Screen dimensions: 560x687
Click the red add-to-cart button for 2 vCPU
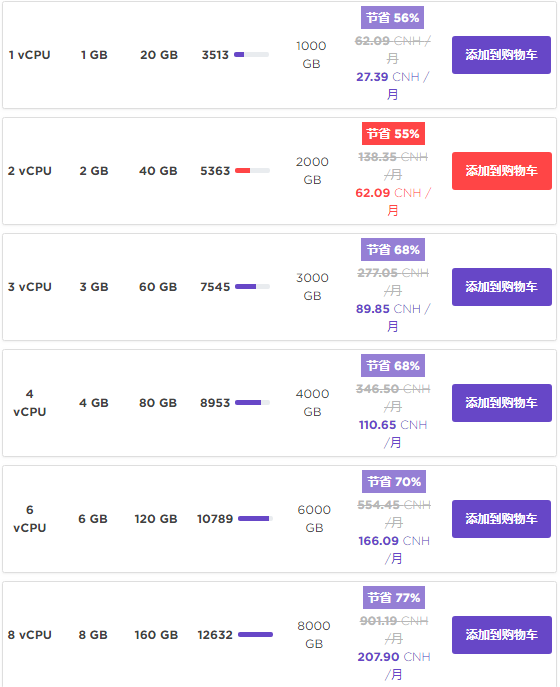502,171
